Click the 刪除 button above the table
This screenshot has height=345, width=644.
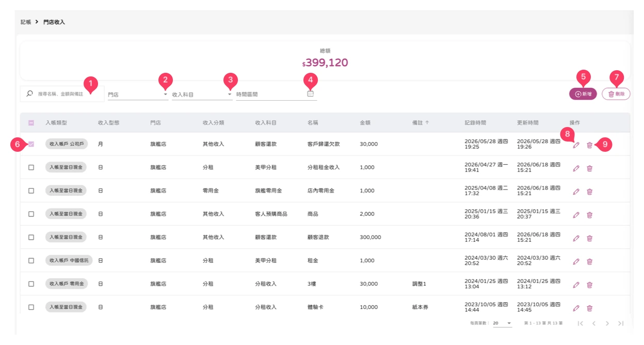[x=616, y=94]
